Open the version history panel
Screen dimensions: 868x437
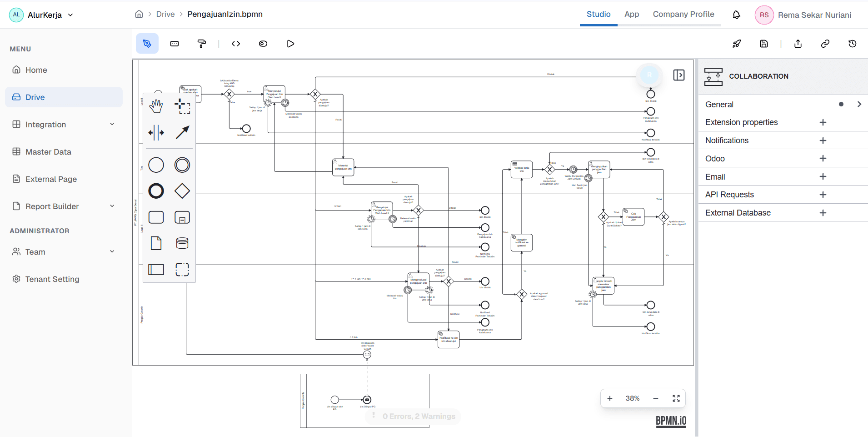click(x=853, y=43)
